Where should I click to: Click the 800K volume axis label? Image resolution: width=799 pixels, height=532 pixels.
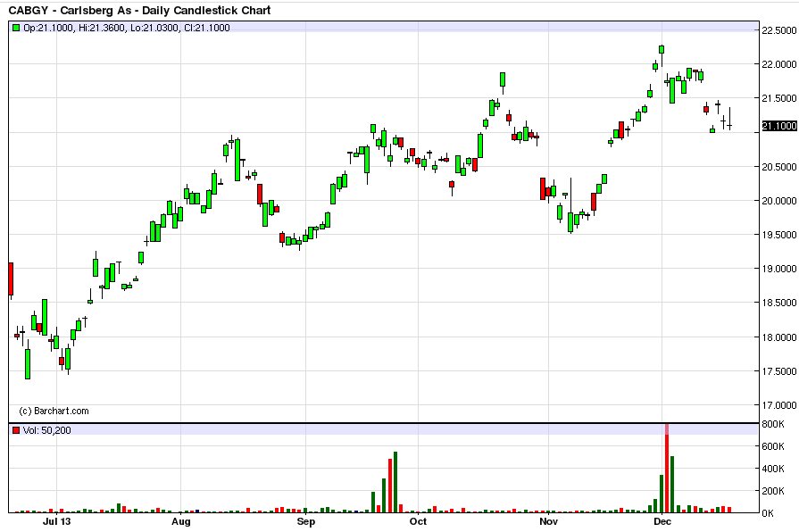tap(773, 424)
